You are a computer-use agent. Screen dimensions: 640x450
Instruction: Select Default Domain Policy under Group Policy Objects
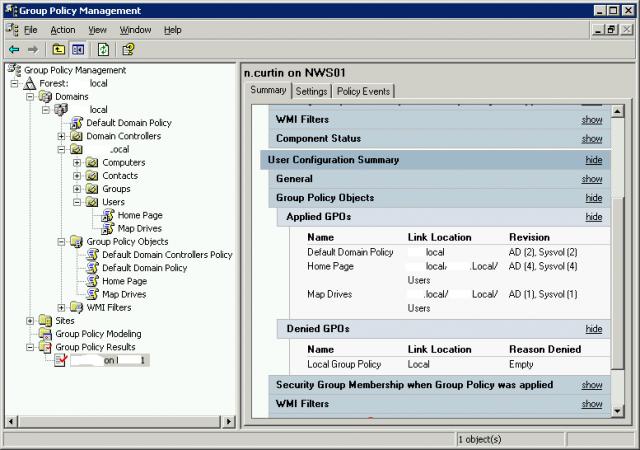[144, 268]
